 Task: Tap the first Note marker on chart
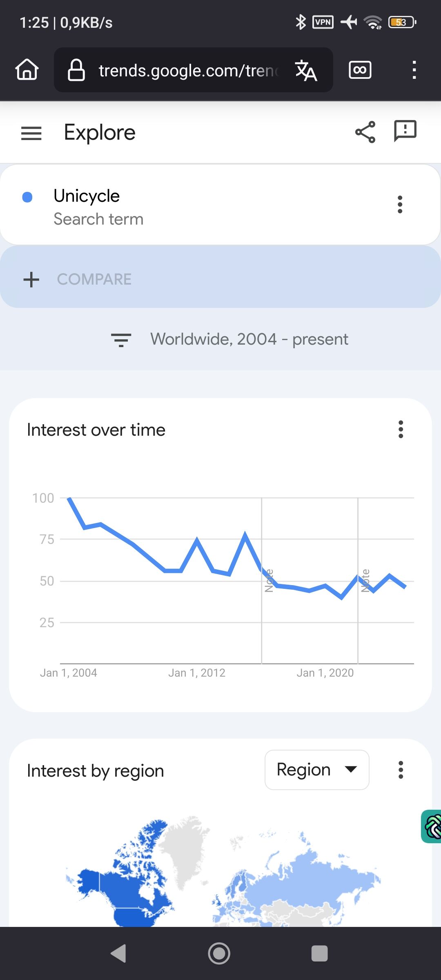[x=269, y=581]
